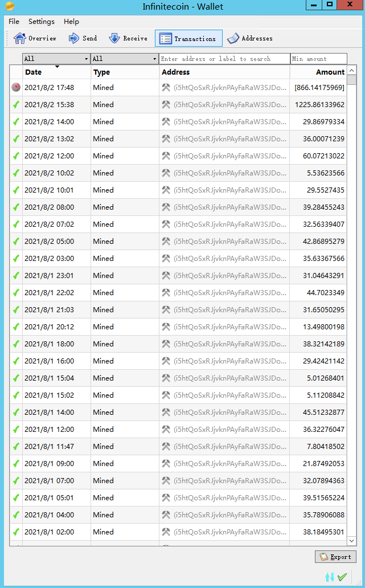365x588 pixels.
Task: Switch to the Transactions tab
Action: (x=188, y=39)
